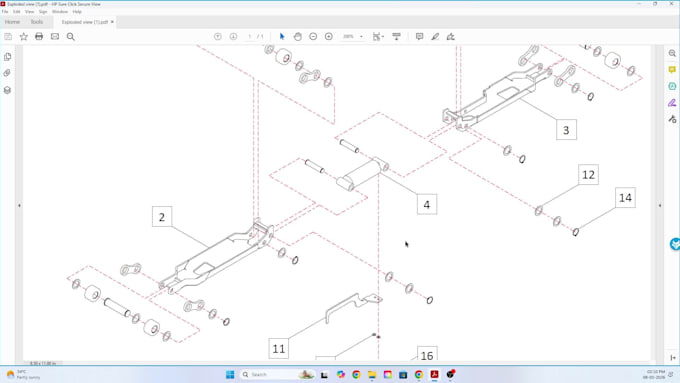Open the Sign menu
Image resolution: width=680 pixels, height=383 pixels.
[43, 12]
